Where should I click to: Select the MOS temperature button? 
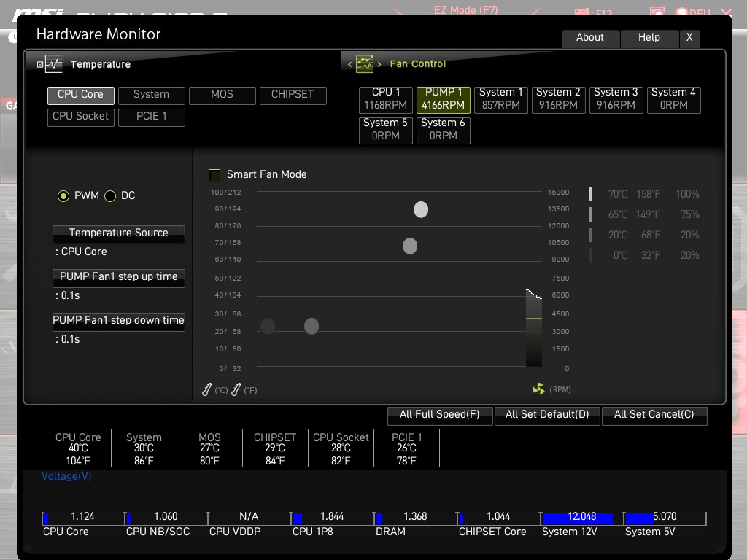pos(222,96)
